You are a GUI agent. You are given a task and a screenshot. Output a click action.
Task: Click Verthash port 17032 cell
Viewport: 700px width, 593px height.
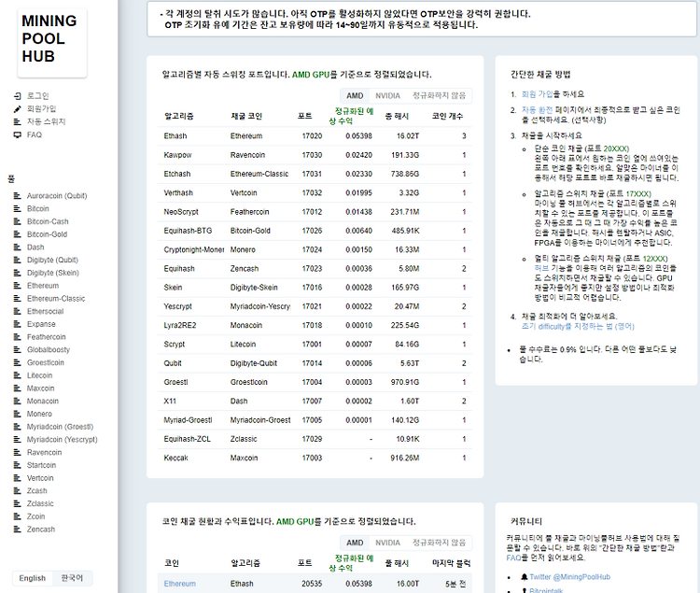click(x=312, y=193)
